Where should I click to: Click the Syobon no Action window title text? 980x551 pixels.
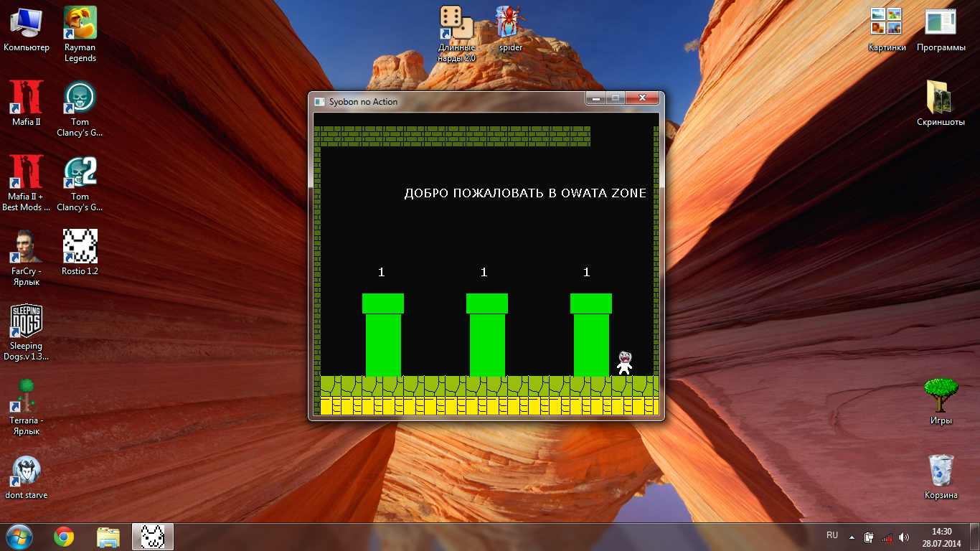[363, 102]
